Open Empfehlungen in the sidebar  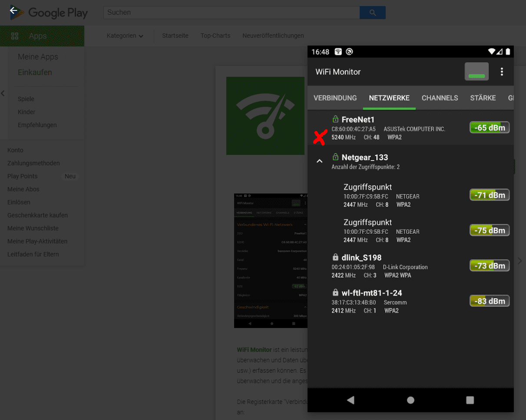(37, 125)
